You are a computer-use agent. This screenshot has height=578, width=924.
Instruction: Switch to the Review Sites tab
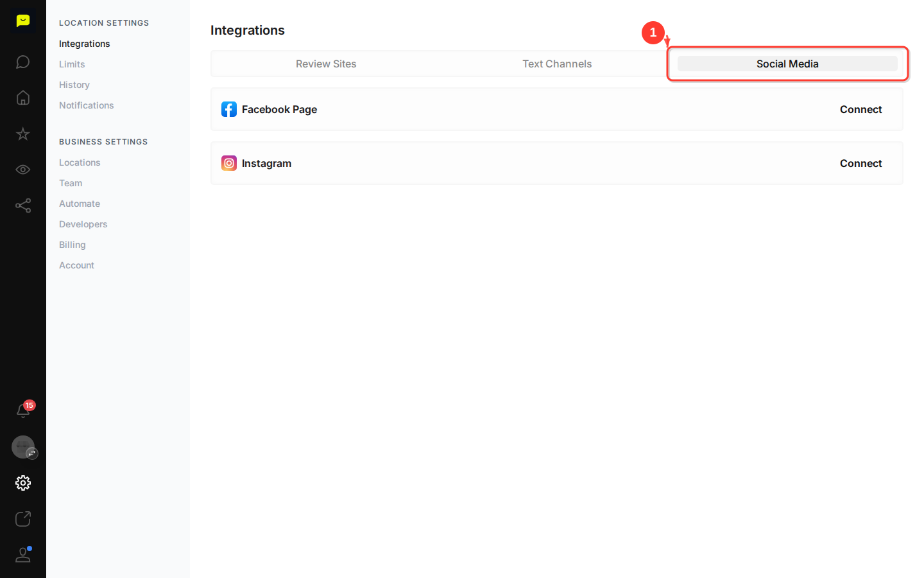(x=326, y=64)
